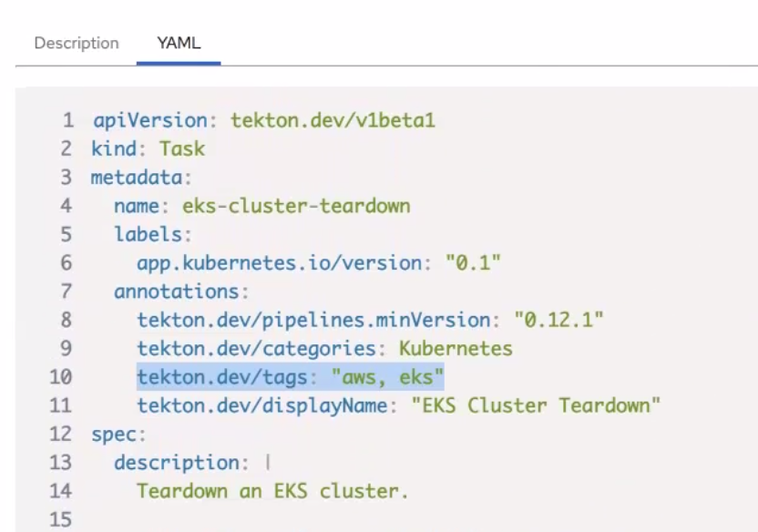
Task: Click the pipe character on line 13
Action: 268,463
